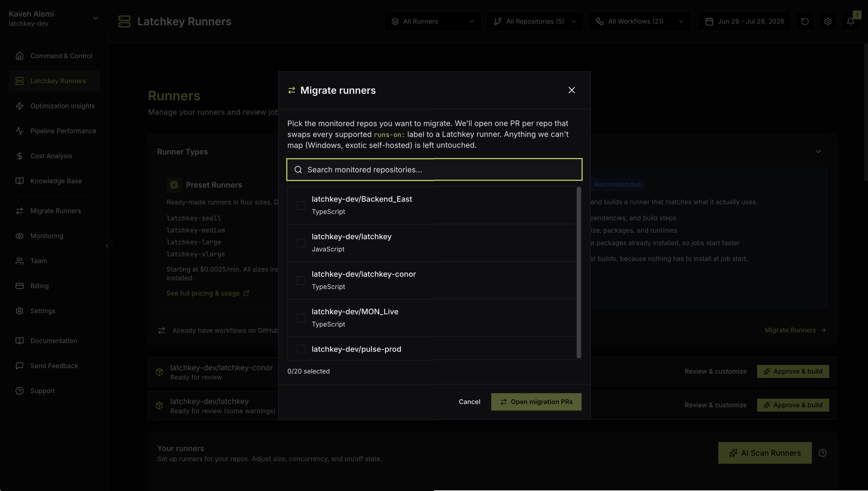Click the Team people icon
The width and height of the screenshot is (868, 491).
coord(20,260)
